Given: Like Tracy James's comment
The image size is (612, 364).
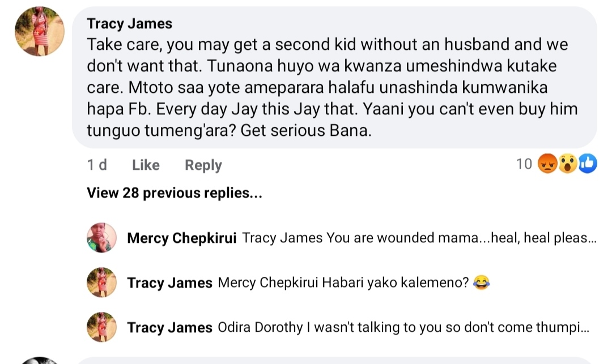Looking at the screenshot, I should tap(146, 165).
